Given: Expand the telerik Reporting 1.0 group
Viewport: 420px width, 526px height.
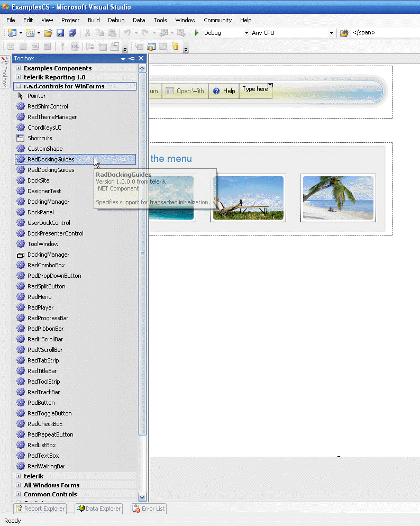Looking at the screenshot, I should pyautogui.click(x=19, y=77).
